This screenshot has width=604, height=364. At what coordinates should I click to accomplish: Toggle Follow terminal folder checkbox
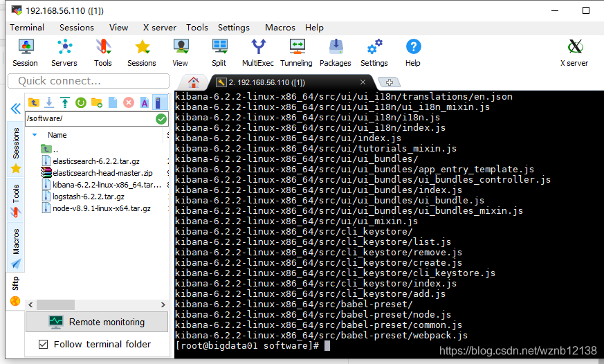click(44, 344)
